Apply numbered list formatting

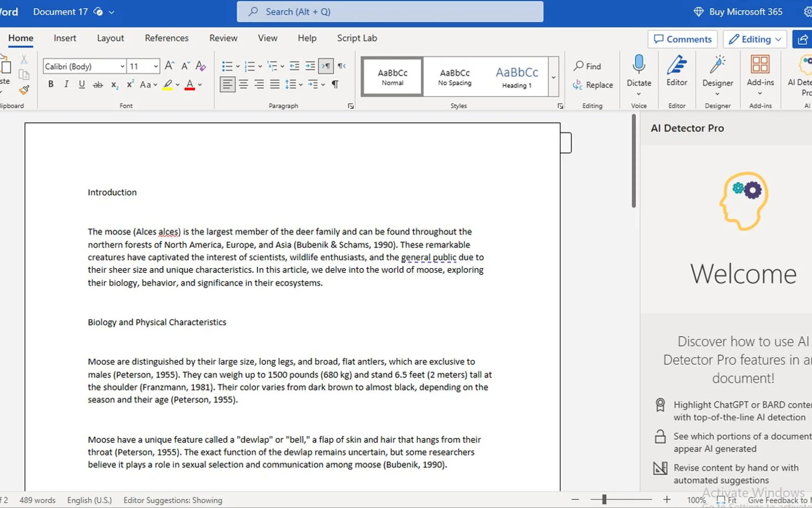click(249, 66)
